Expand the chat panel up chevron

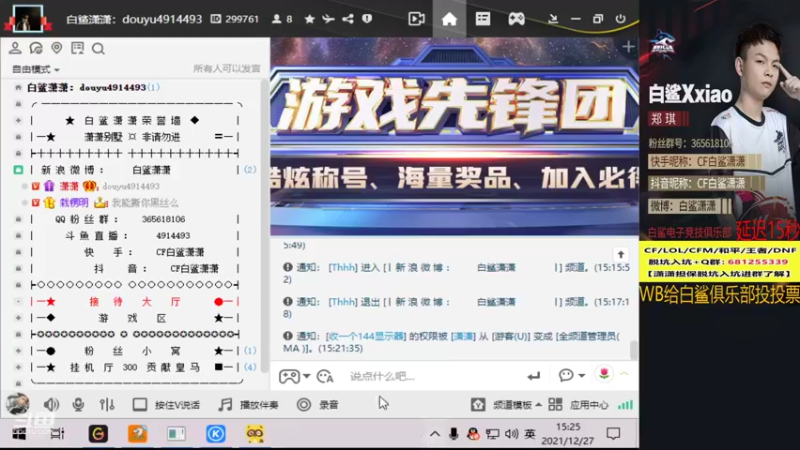pos(624,374)
